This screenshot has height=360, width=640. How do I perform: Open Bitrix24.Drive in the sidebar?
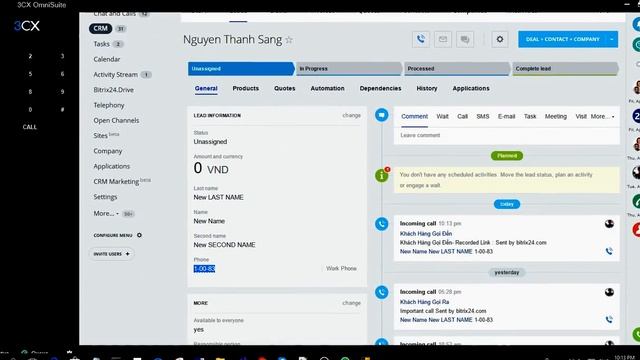pos(113,90)
